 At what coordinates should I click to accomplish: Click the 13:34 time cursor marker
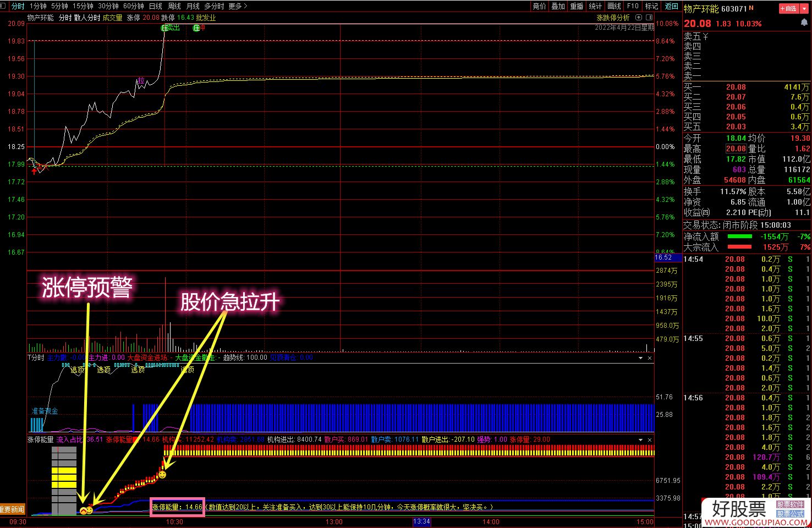click(x=421, y=521)
